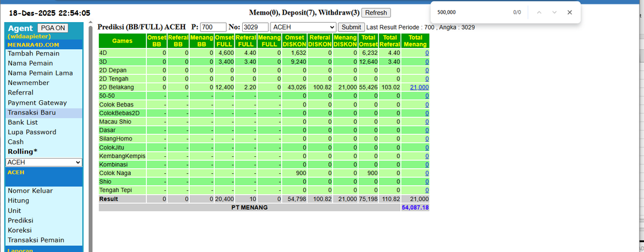The image size is (644, 252).
Task: Select Transaksi Baru in sidebar
Action: pyautogui.click(x=31, y=112)
